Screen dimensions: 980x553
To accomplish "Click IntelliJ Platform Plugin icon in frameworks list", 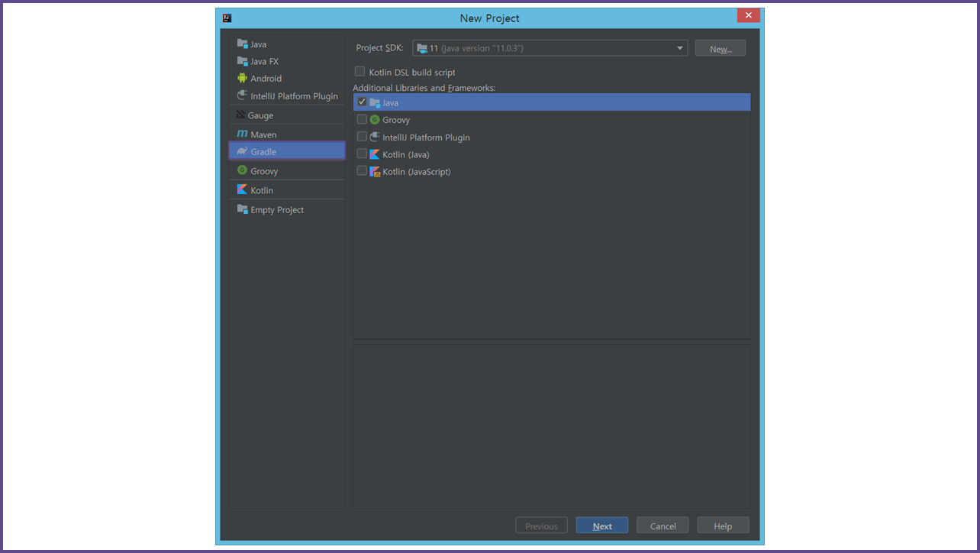I will point(375,137).
